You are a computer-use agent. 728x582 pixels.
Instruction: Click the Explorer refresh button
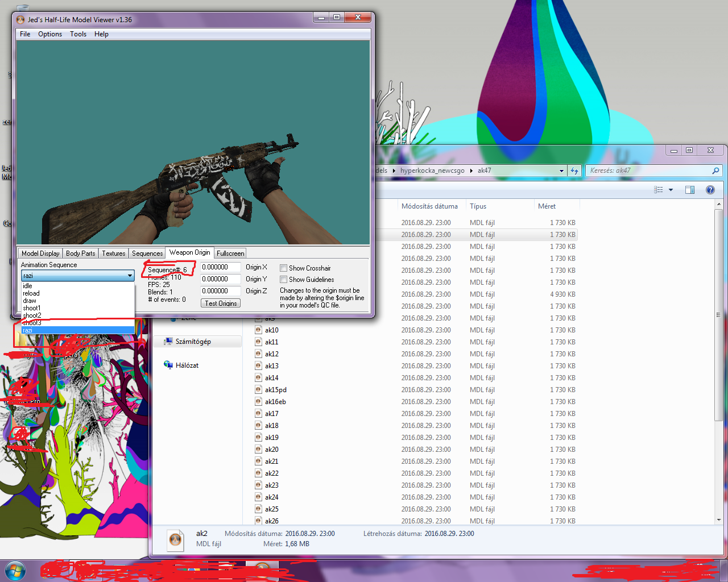[x=574, y=171]
